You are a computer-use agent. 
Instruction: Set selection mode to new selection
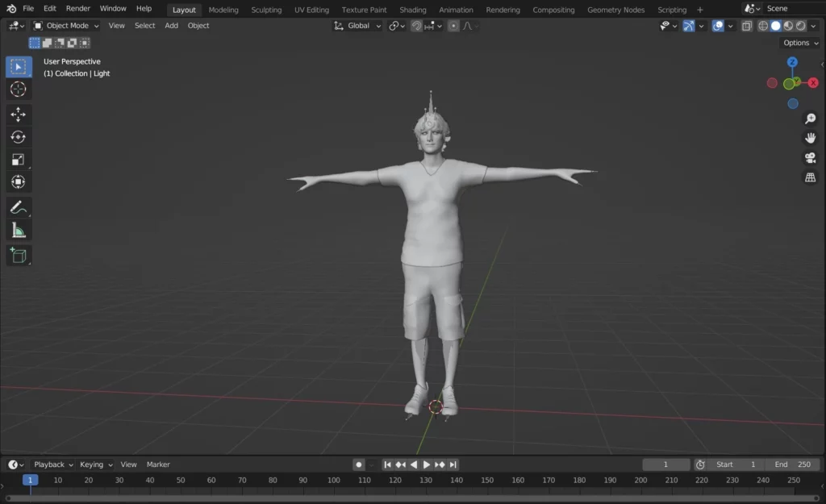coord(35,43)
